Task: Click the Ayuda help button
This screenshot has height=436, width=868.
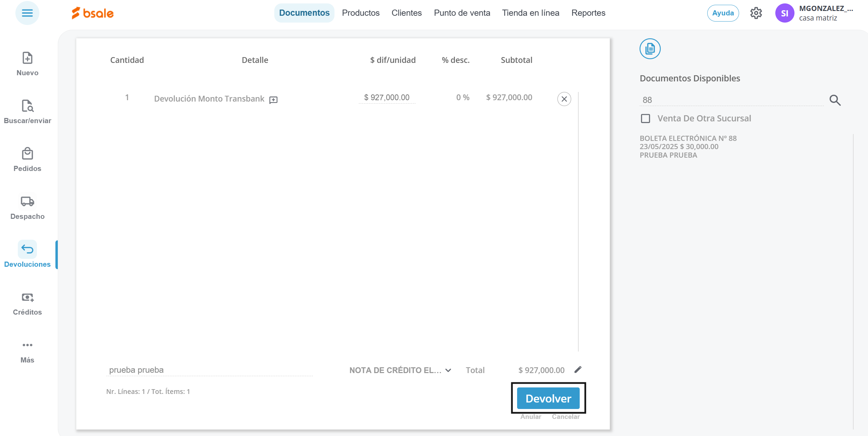Action: [x=723, y=13]
